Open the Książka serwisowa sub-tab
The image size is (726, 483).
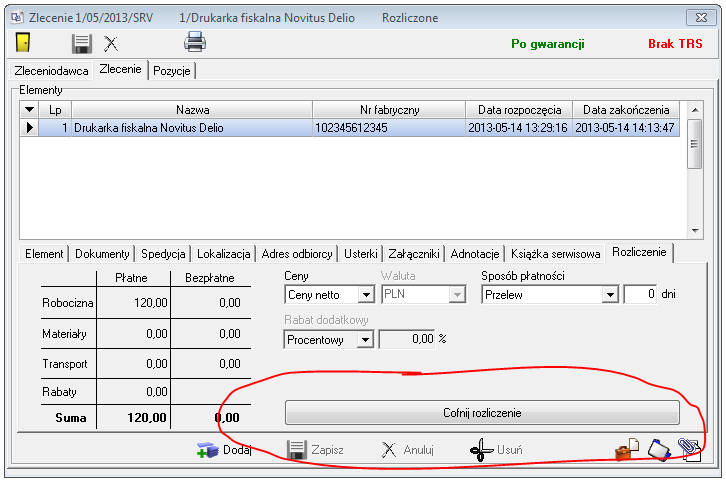coord(556,254)
